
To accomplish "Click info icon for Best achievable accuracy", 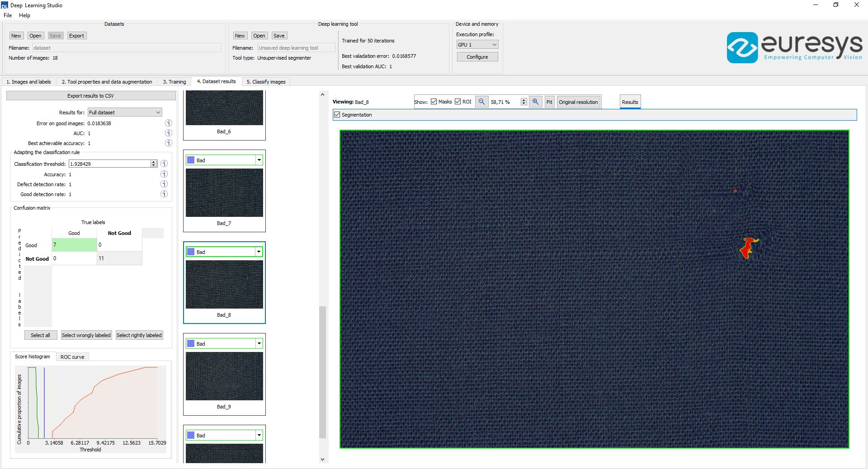I will click(168, 143).
